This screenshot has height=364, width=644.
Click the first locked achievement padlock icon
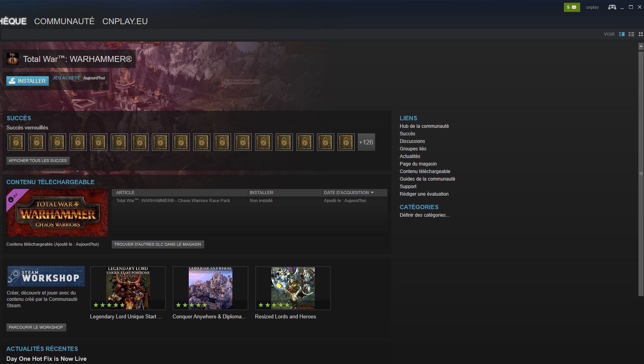[16, 142]
